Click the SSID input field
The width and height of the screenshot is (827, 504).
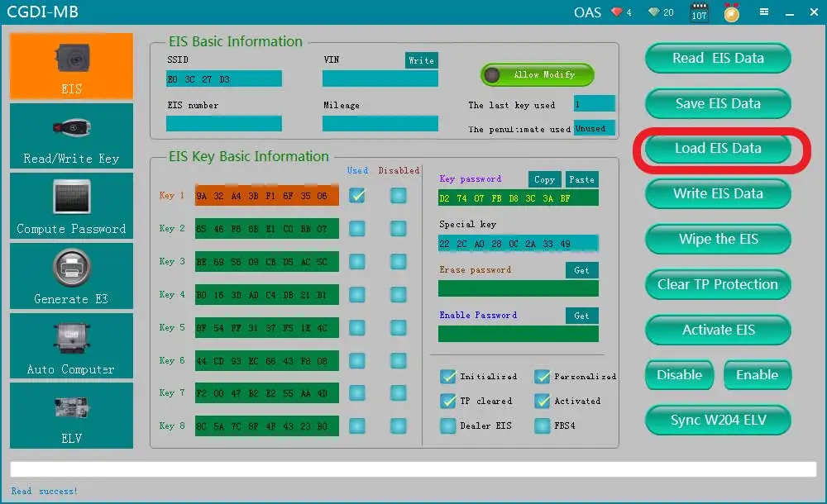point(223,78)
